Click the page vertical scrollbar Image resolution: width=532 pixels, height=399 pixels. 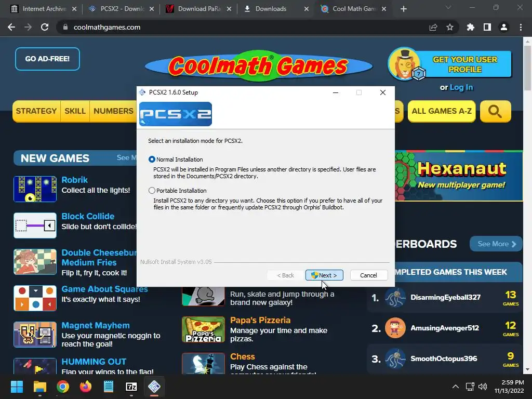[x=527, y=68]
